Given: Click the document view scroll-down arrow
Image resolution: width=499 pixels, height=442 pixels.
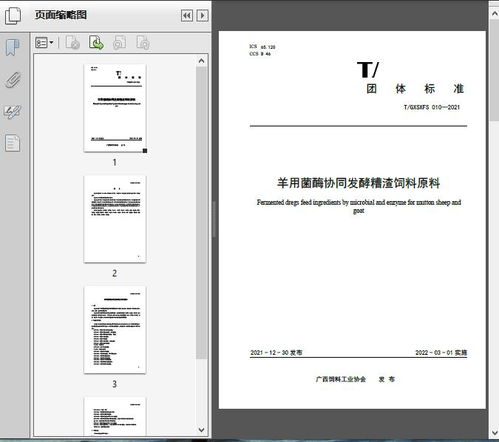Looking at the screenshot, I should click(494, 433).
